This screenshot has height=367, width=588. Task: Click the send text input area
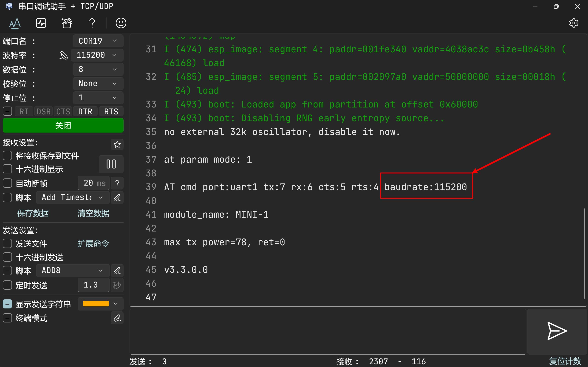click(328, 331)
